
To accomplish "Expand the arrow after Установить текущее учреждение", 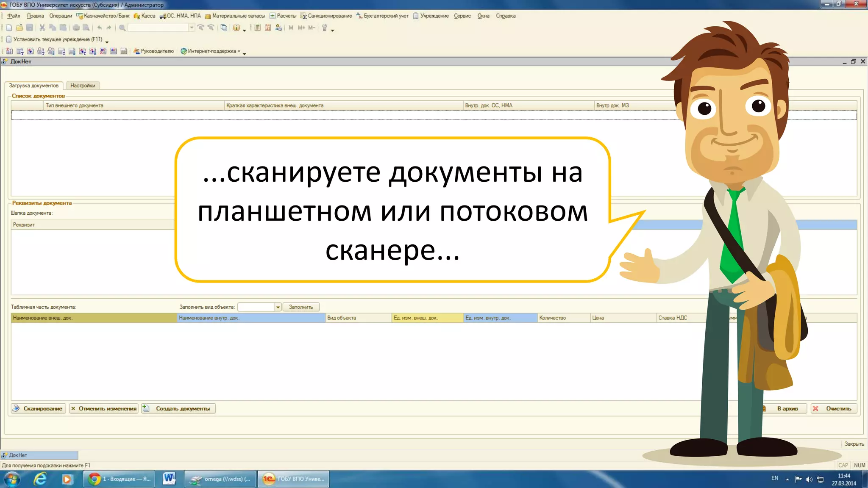I will tap(107, 42).
